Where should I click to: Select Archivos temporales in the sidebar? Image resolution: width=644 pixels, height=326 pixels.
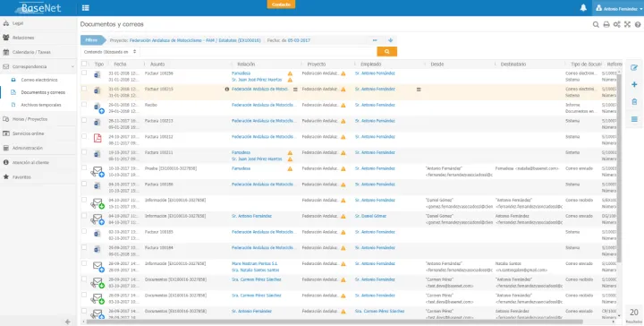coord(41,105)
